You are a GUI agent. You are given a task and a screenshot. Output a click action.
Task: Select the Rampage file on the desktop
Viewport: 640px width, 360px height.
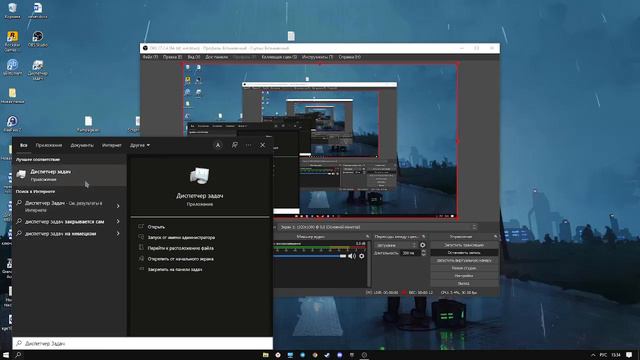pyautogui.click(x=88, y=124)
